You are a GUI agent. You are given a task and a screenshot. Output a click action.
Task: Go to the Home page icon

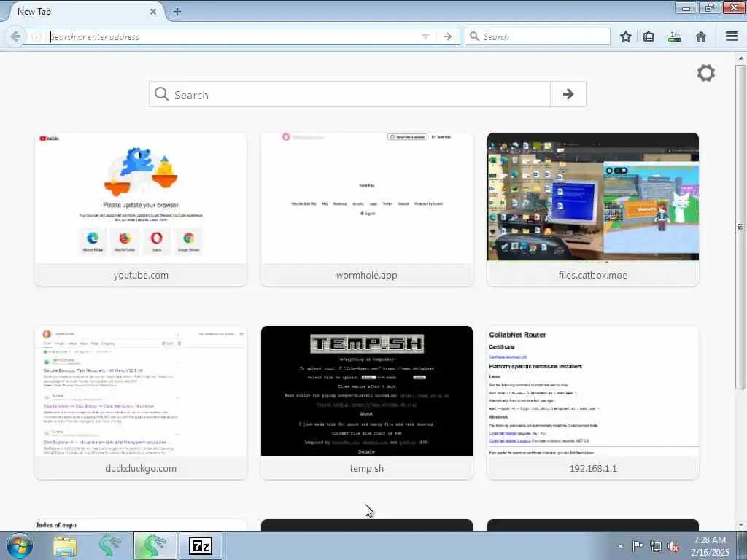click(x=701, y=36)
